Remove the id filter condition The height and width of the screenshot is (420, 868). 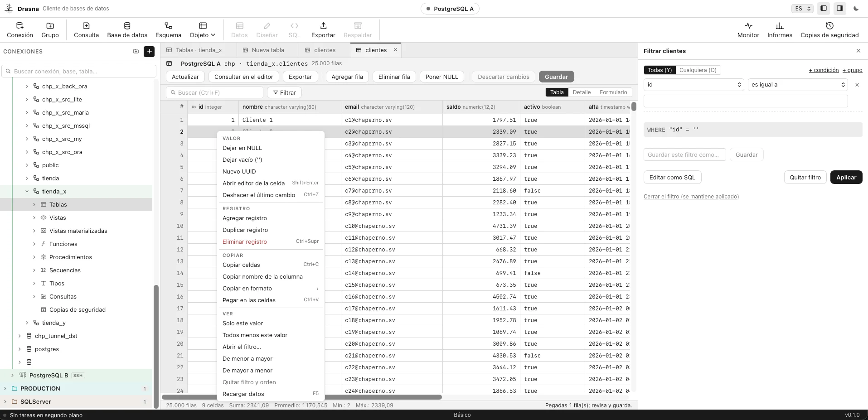(x=857, y=85)
